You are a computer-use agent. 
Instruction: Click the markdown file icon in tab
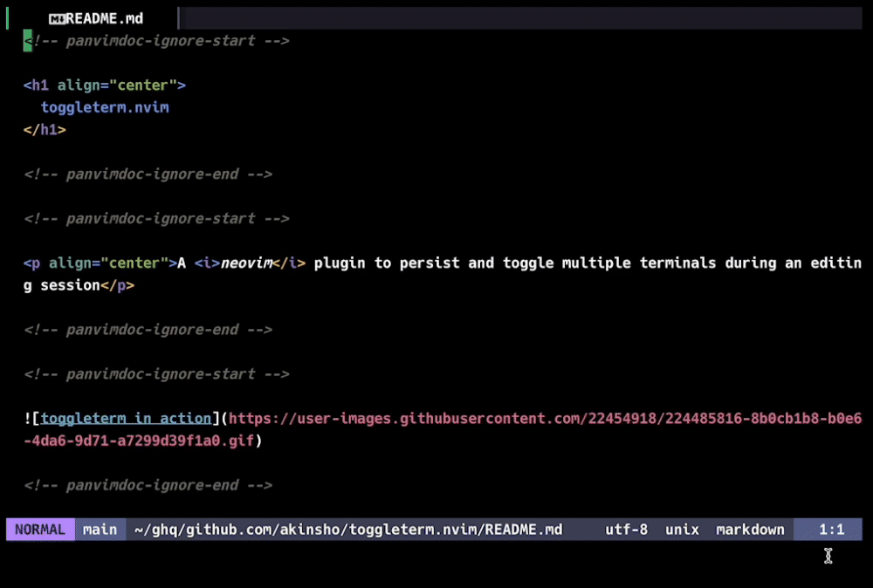[57, 19]
